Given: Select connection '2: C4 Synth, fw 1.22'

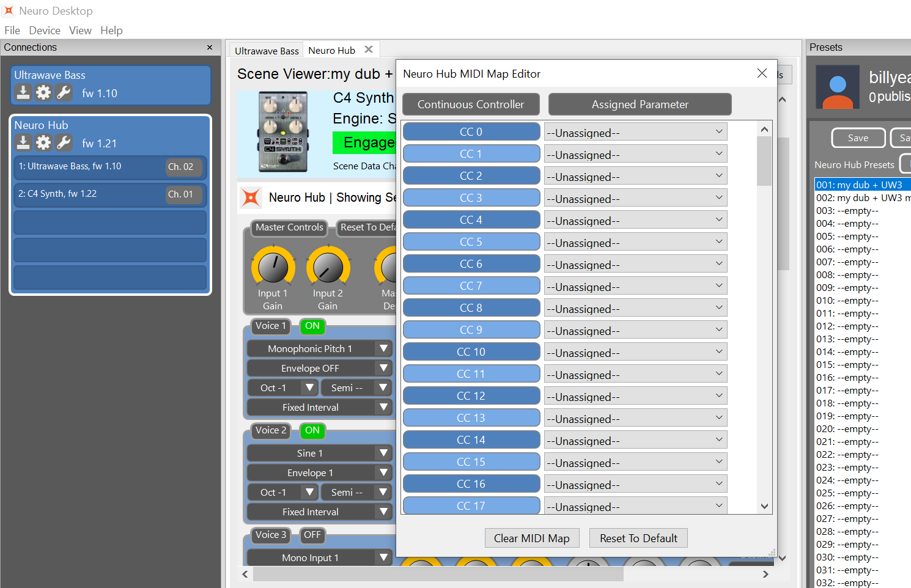Looking at the screenshot, I should [x=110, y=194].
